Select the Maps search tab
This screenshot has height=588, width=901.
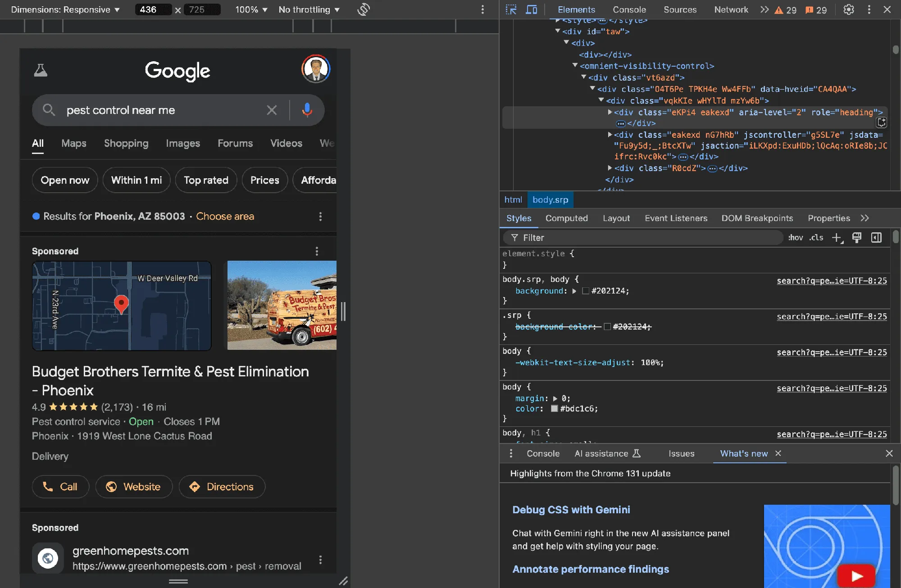click(74, 143)
